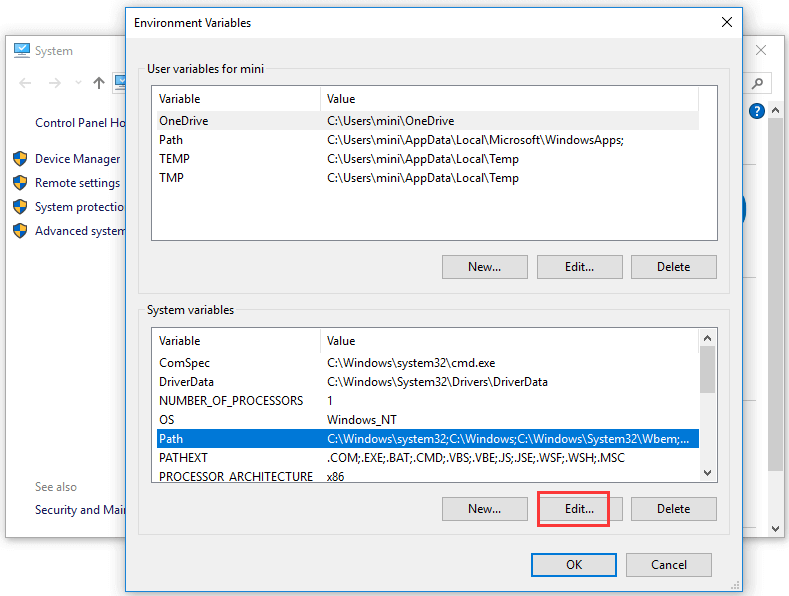The height and width of the screenshot is (596, 789).
Task: Cancel the Environment Variables dialog
Action: [669, 565]
